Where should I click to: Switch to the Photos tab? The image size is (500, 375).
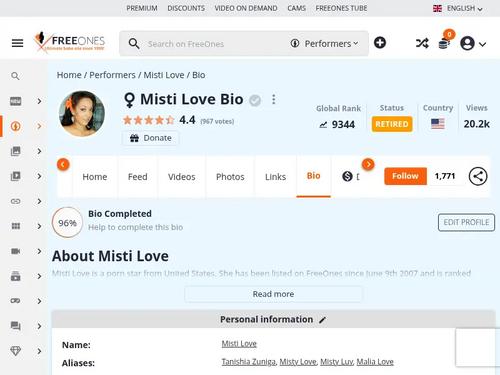(x=230, y=177)
